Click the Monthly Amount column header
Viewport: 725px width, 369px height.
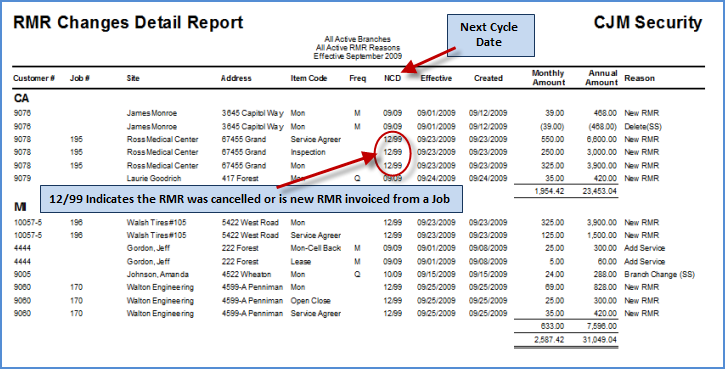tap(548, 78)
